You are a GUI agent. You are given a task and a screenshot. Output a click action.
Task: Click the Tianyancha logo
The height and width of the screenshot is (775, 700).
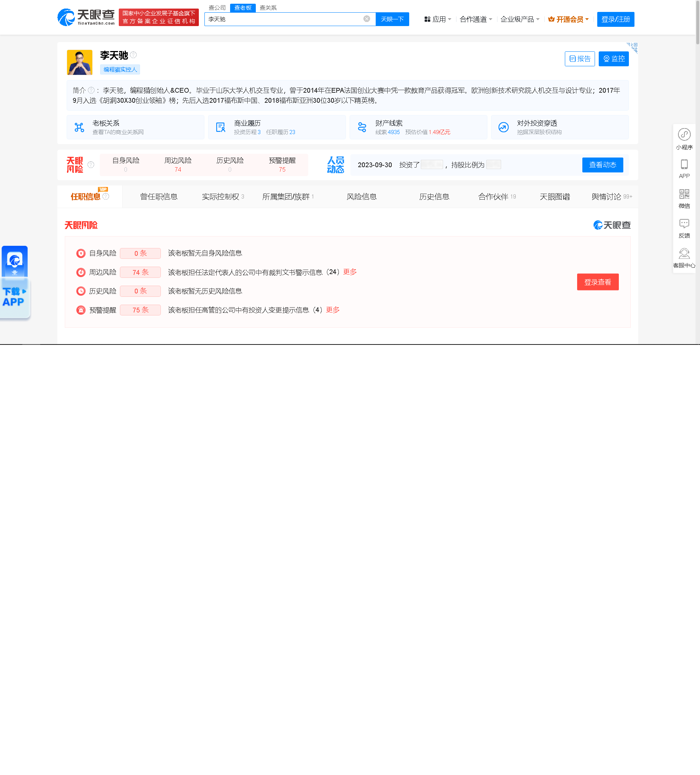[x=86, y=17]
